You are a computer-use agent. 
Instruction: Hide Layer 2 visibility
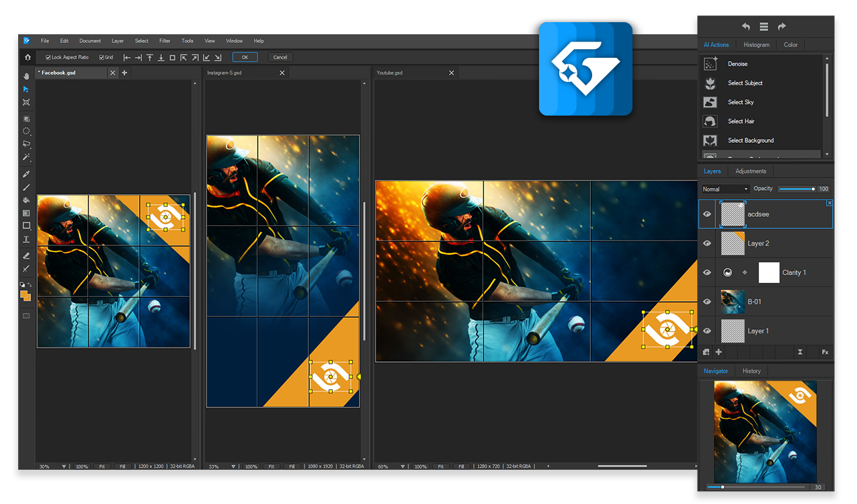[707, 243]
